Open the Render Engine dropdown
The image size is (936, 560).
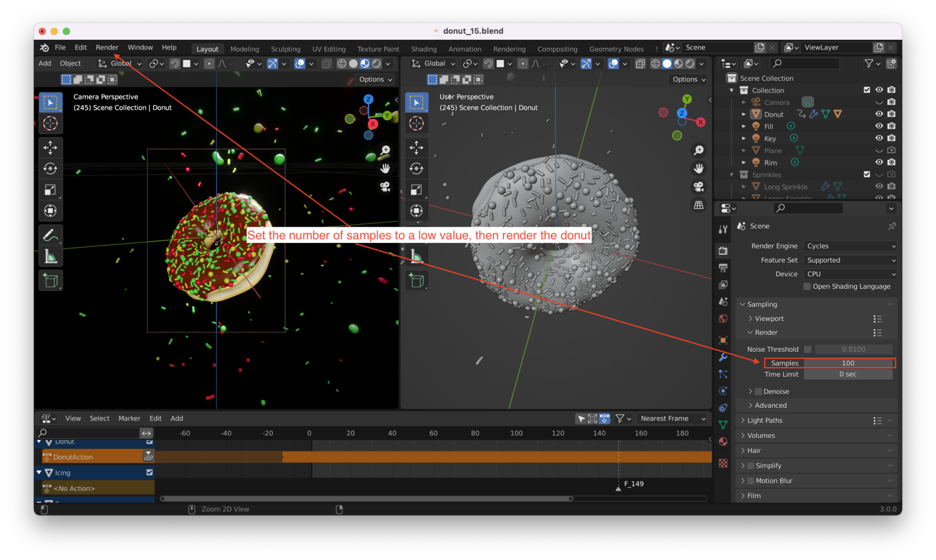pyautogui.click(x=850, y=246)
